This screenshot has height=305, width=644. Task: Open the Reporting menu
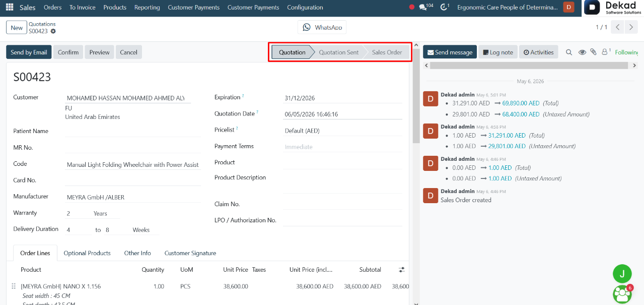coord(147,7)
